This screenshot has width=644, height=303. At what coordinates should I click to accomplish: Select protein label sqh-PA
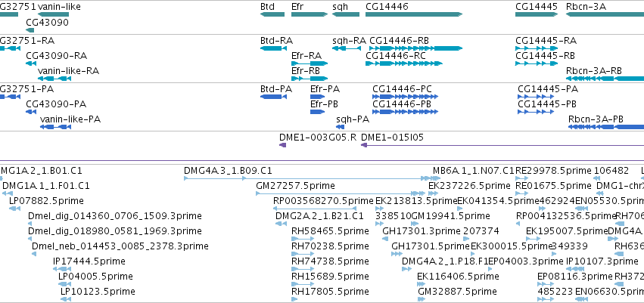pyautogui.click(x=353, y=119)
